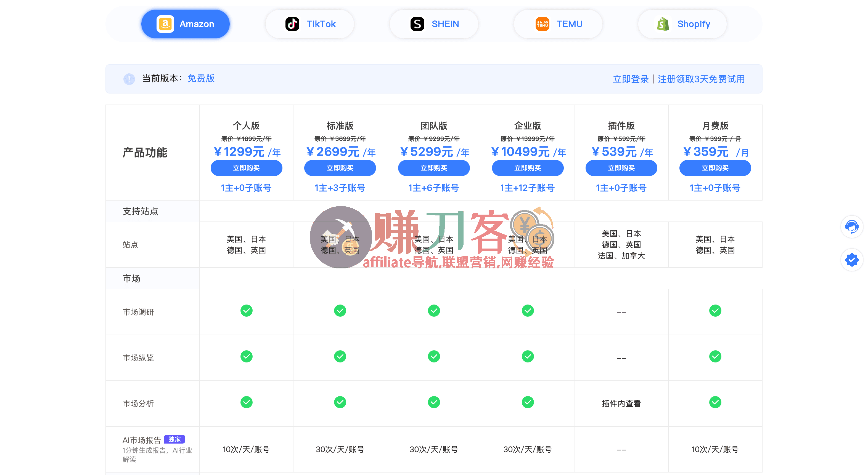Click 1主+6子账号 under 团队版
The width and height of the screenshot is (868, 475).
pyautogui.click(x=434, y=188)
